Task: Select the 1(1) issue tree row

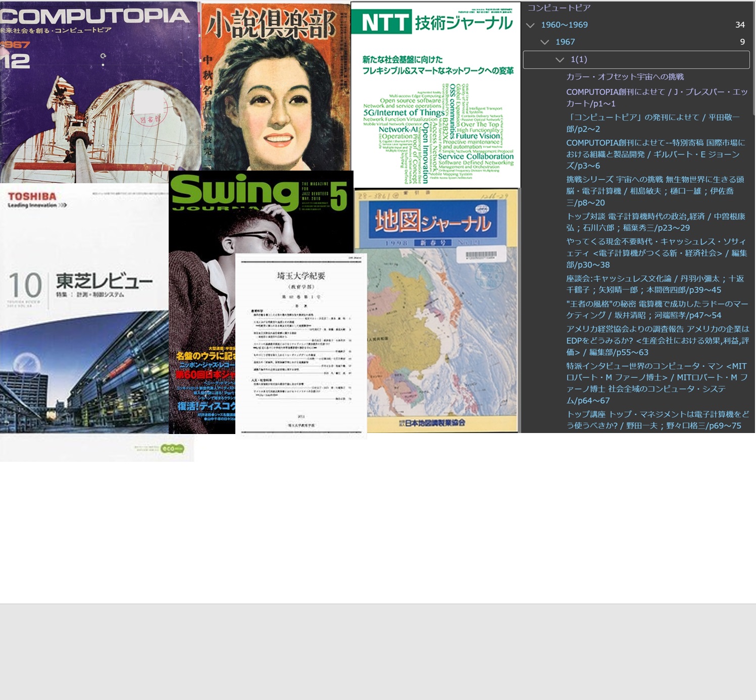Action: click(x=636, y=60)
